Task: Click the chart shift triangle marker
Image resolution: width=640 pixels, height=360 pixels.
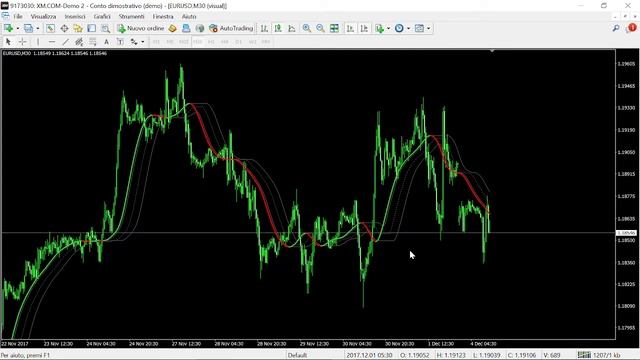Action: 492,51
